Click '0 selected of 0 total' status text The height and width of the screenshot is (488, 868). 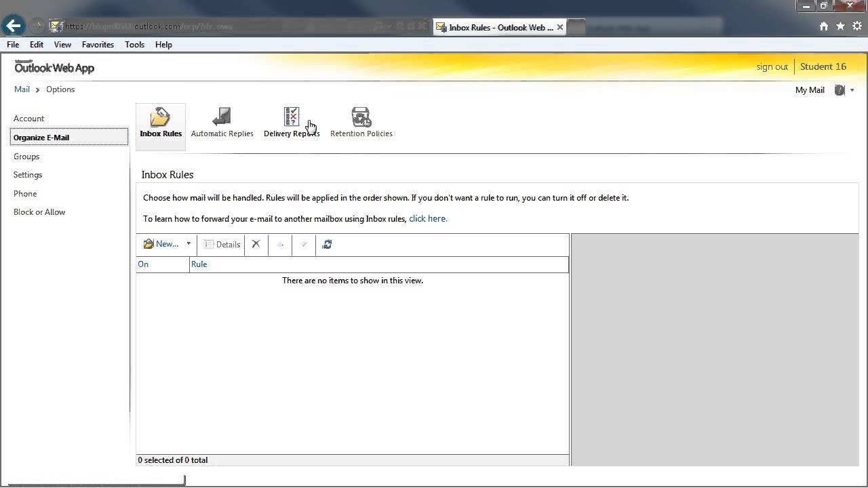pyautogui.click(x=173, y=460)
